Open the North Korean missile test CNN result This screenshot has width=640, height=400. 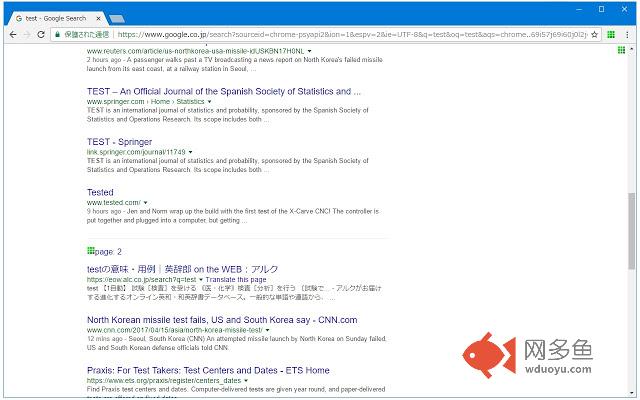point(222,320)
